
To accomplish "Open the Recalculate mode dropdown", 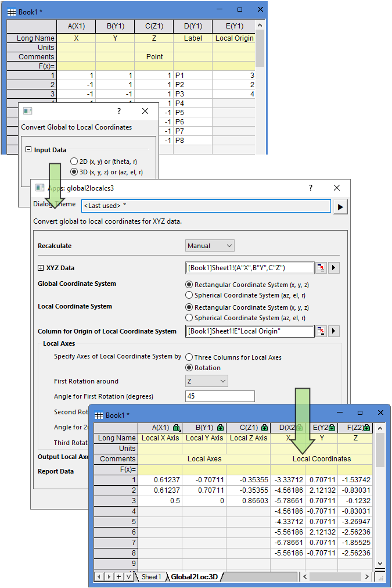I will (210, 246).
